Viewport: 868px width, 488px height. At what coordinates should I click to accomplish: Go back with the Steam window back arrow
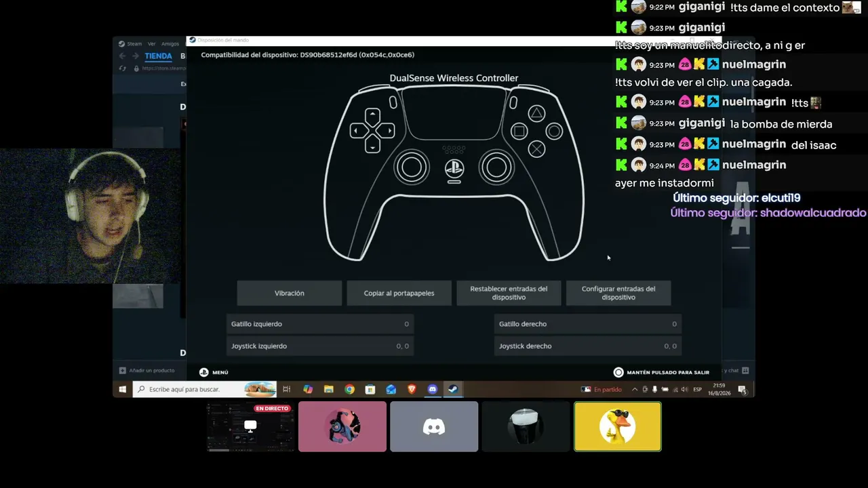click(122, 56)
